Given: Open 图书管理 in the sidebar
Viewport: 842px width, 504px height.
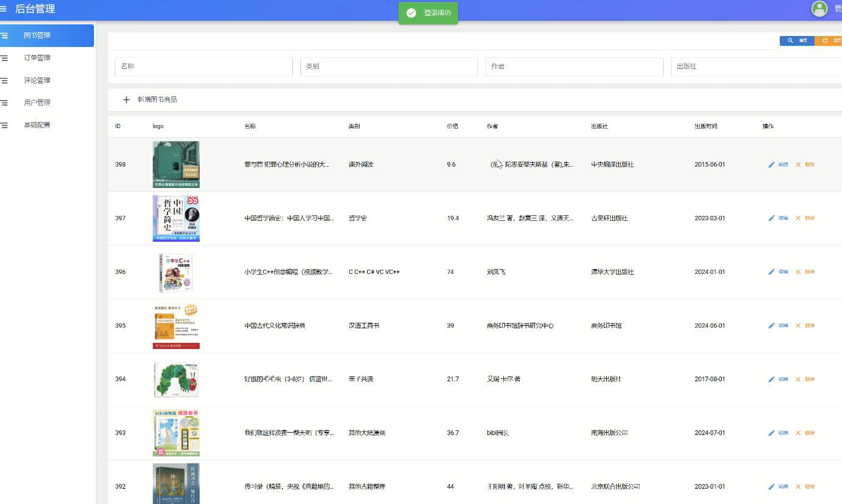Looking at the screenshot, I should coord(47,35).
